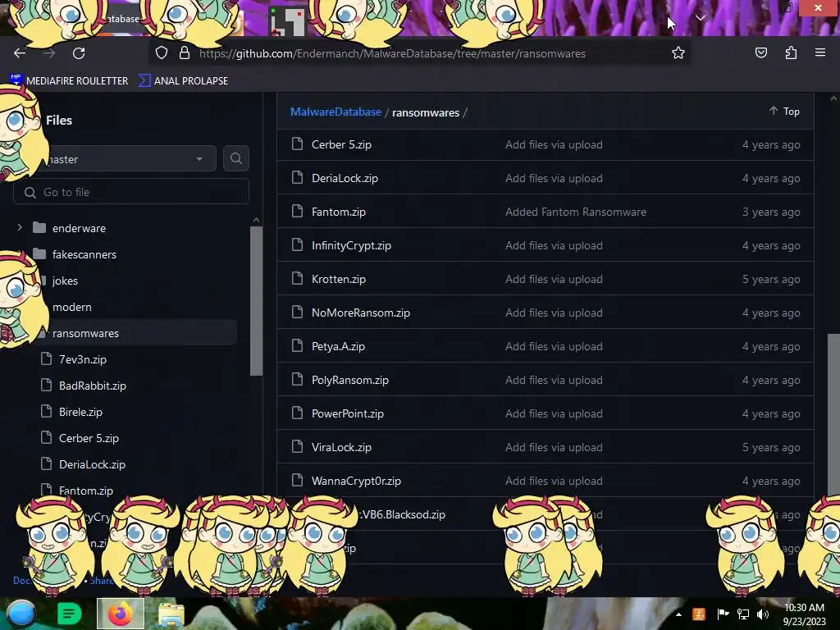Open the Pocket save icon
Image resolution: width=840 pixels, height=630 pixels.
[760, 53]
